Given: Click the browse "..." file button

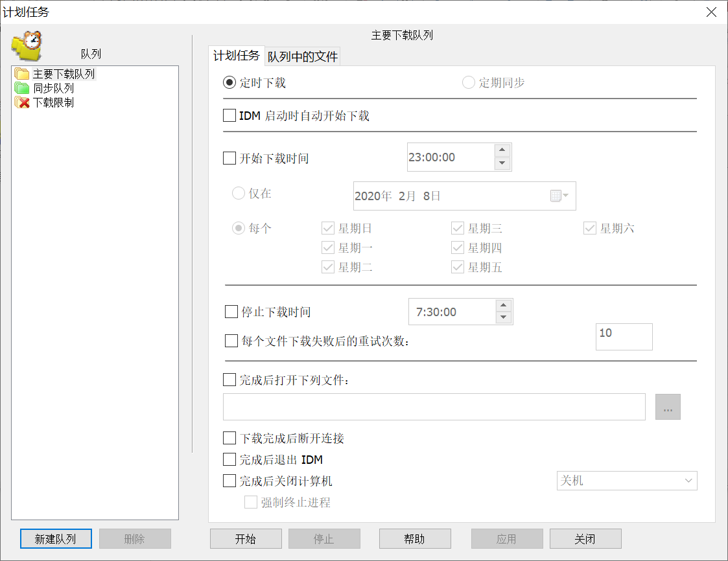Looking at the screenshot, I should point(668,407).
